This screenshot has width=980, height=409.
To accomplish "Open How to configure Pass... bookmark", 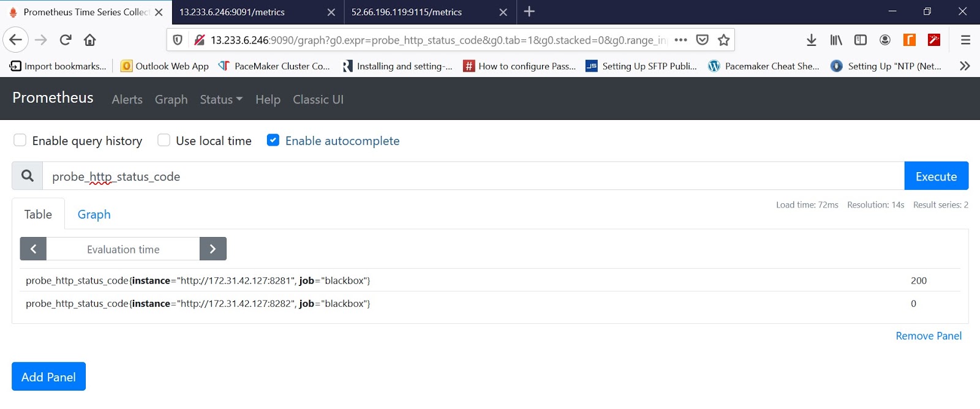I will [x=519, y=66].
